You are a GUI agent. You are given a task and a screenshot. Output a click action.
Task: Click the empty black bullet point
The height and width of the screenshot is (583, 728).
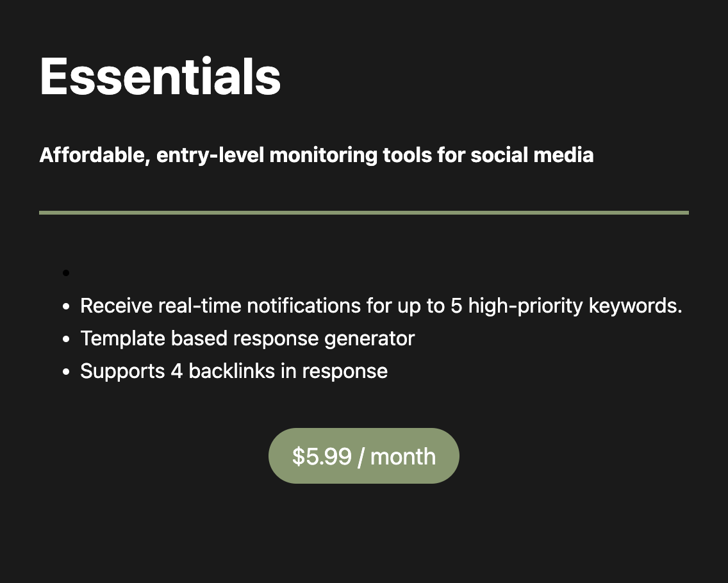pos(65,274)
